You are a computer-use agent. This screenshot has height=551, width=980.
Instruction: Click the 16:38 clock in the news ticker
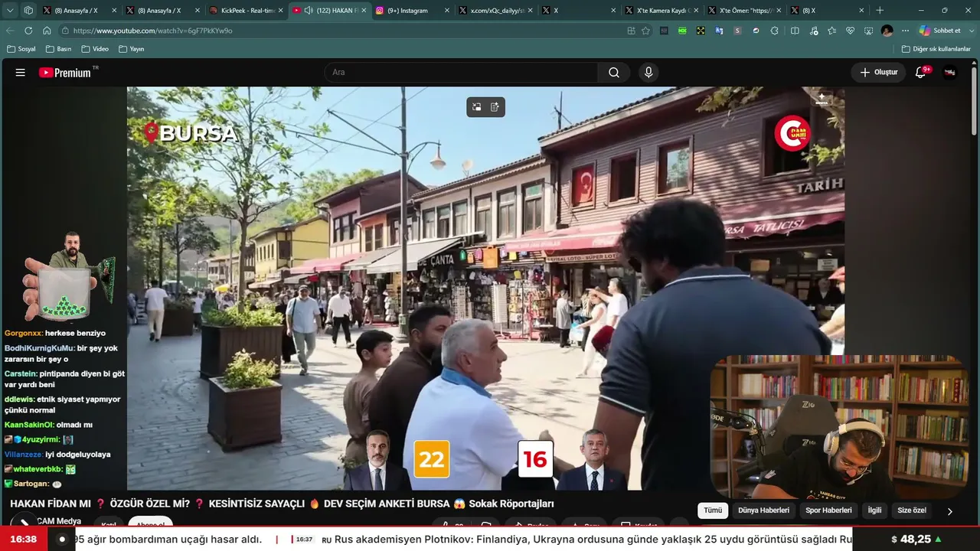pos(23,540)
